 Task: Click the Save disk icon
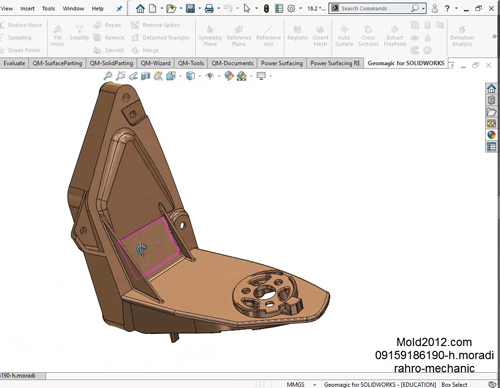[190, 8]
